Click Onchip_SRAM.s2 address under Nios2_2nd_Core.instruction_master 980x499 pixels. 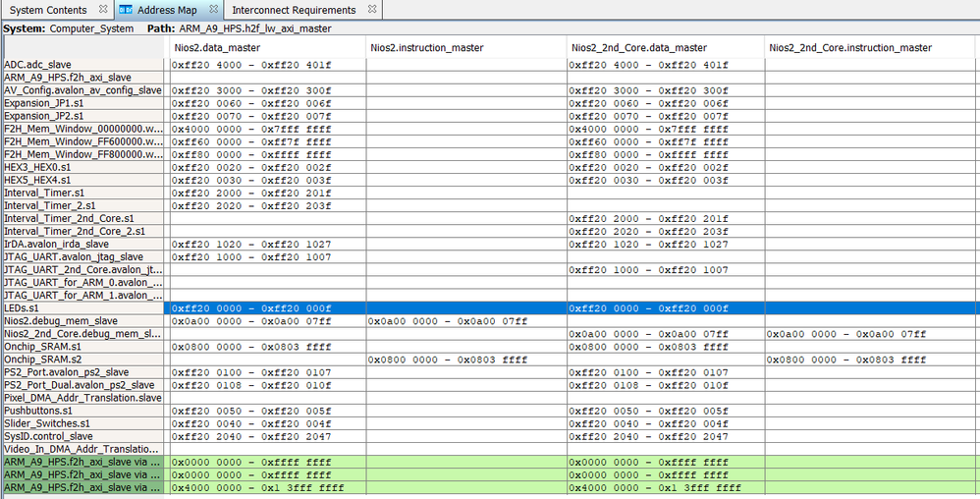tap(846, 360)
